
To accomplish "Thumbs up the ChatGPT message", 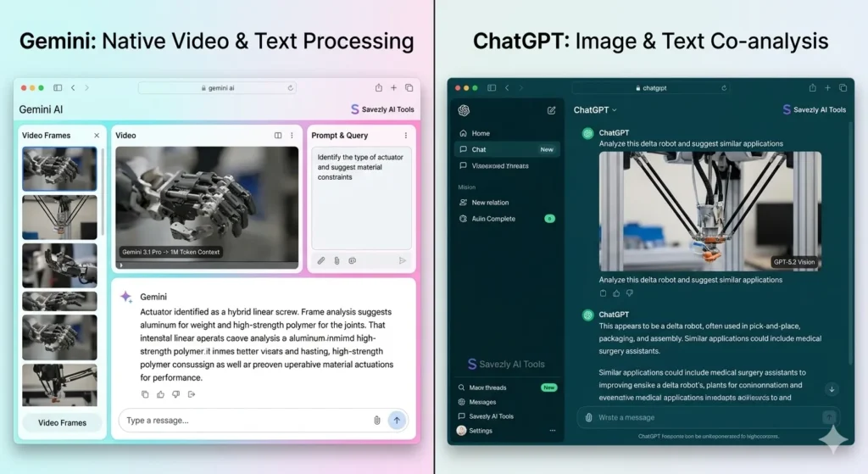I will (x=616, y=293).
